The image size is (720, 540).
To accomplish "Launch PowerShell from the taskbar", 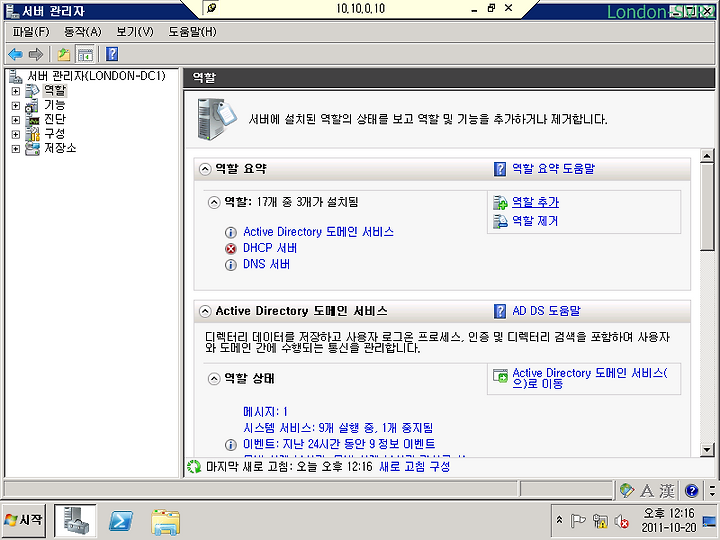I will coord(121,521).
